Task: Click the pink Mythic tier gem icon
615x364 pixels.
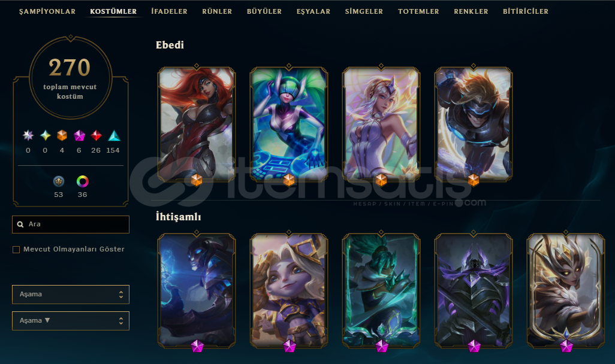Action: click(79, 135)
